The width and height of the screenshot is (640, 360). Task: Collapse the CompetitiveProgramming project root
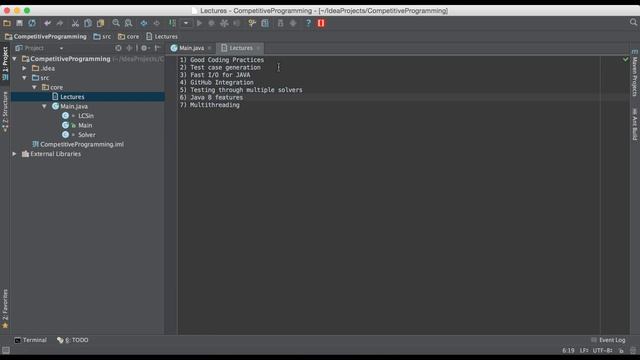(x=14, y=59)
